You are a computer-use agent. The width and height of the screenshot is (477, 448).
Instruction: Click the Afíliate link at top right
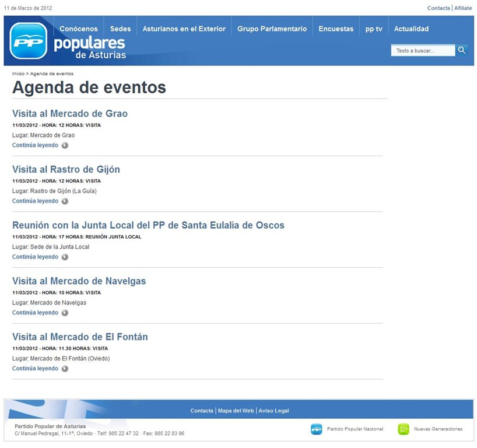pyautogui.click(x=463, y=8)
